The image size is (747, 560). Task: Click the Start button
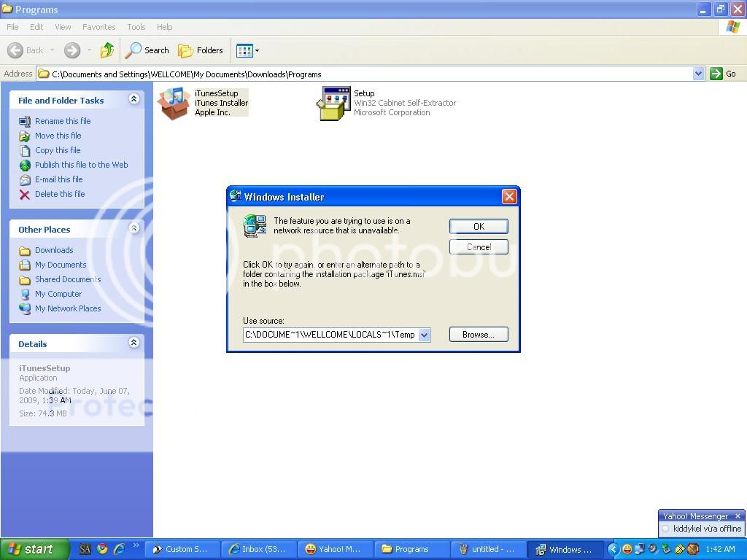pos(35,550)
